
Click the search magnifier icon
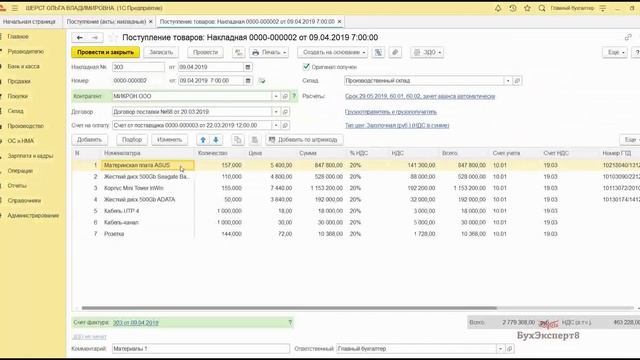tap(542, 8)
